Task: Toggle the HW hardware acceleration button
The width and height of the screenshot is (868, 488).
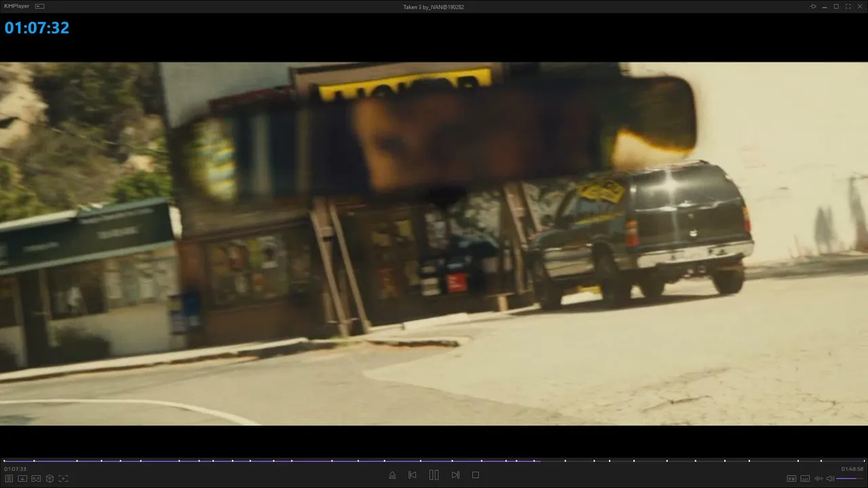Action: [x=791, y=479]
